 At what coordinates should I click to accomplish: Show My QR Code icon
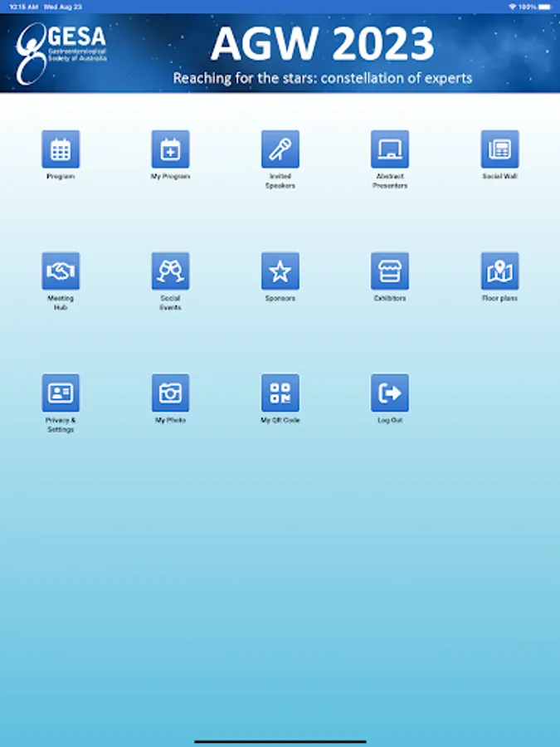pos(280,393)
